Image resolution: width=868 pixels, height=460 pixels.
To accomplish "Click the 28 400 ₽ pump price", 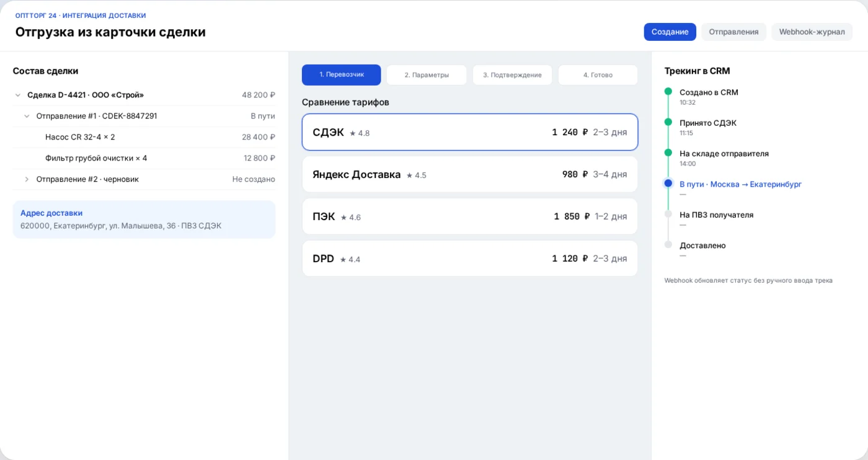I will (259, 138).
